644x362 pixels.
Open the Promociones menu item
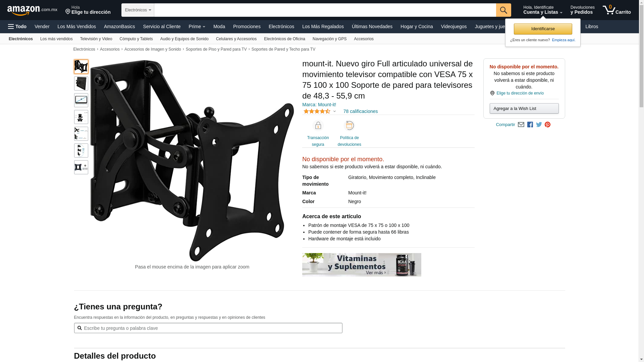[x=247, y=26]
